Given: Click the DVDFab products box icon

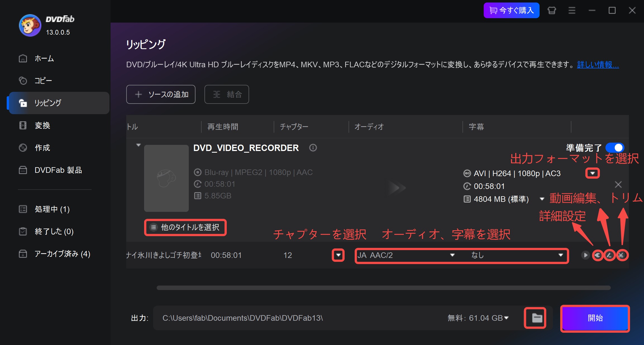Looking at the screenshot, I should point(23,170).
